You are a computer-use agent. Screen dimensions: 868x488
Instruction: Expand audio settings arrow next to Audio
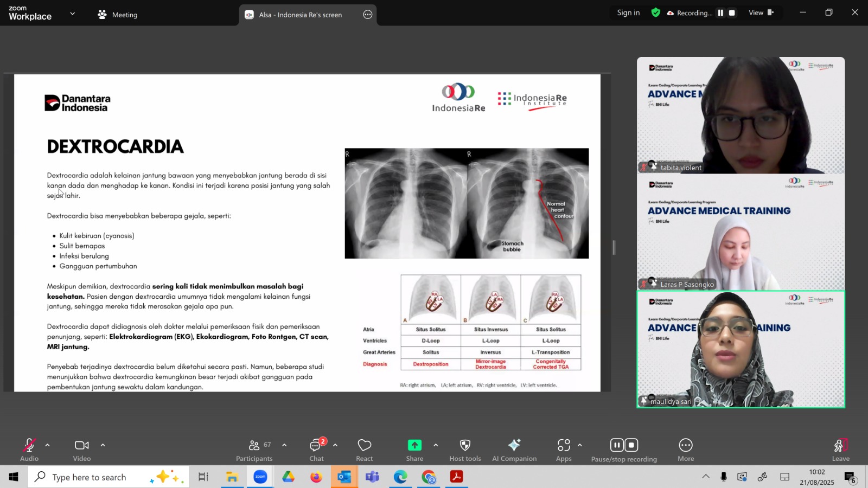(48, 445)
